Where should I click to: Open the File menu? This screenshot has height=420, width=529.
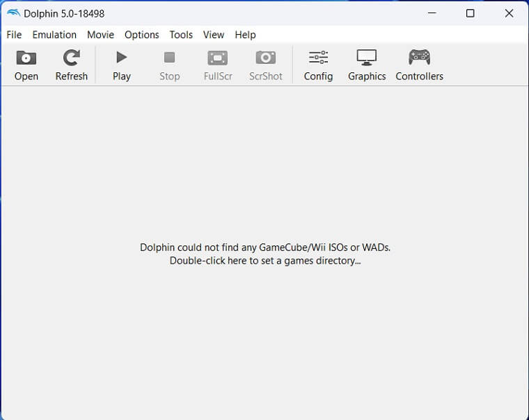[14, 35]
